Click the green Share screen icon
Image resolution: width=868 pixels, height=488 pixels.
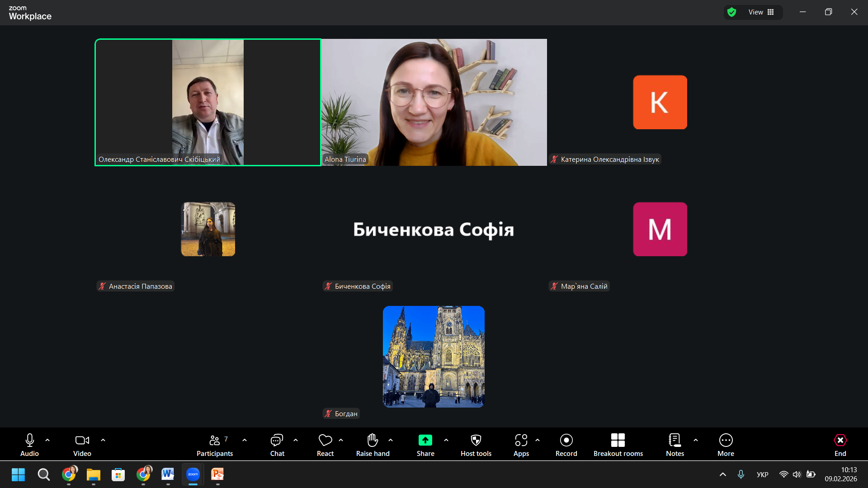point(425,440)
